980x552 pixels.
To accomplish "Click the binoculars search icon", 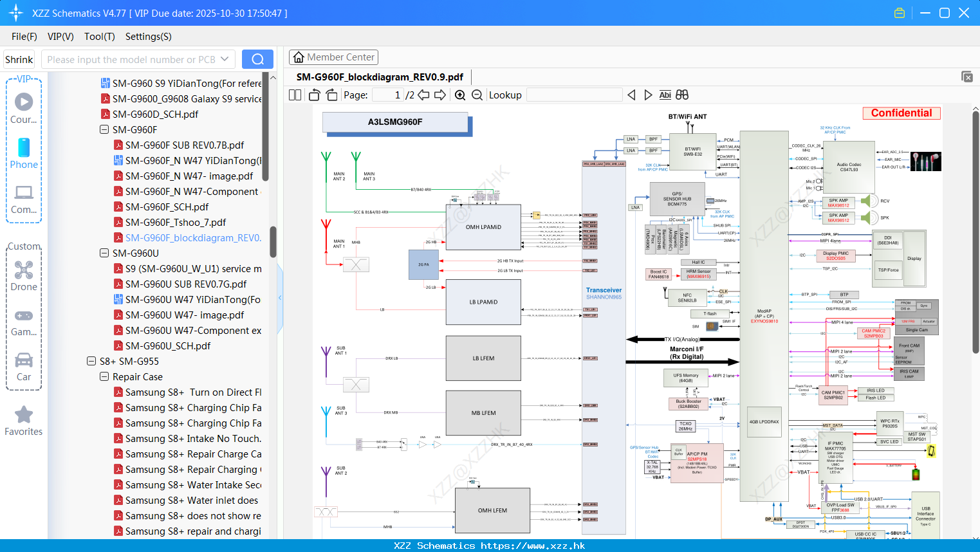I will pyautogui.click(x=682, y=95).
